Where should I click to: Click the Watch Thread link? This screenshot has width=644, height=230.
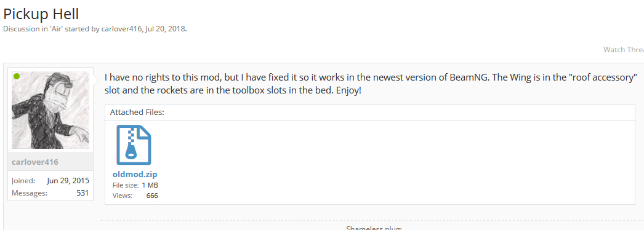click(624, 50)
